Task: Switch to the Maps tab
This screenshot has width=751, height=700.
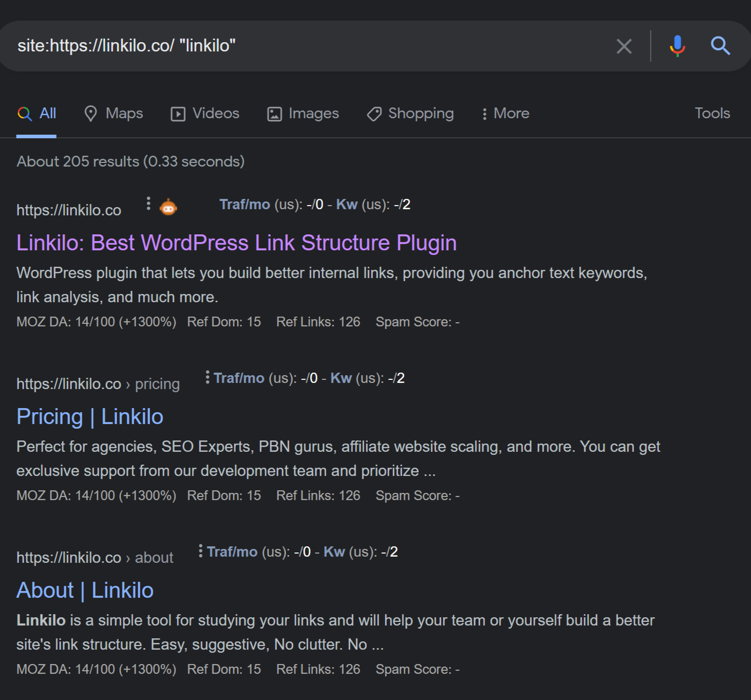Action: click(x=114, y=114)
